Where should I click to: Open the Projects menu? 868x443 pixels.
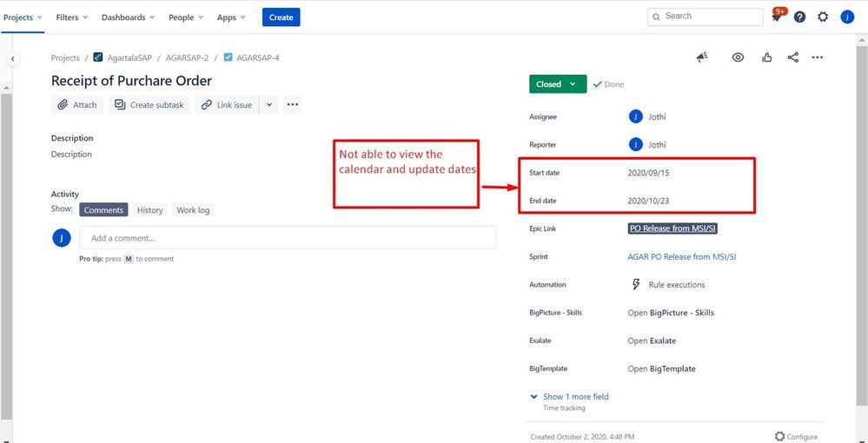23,17
